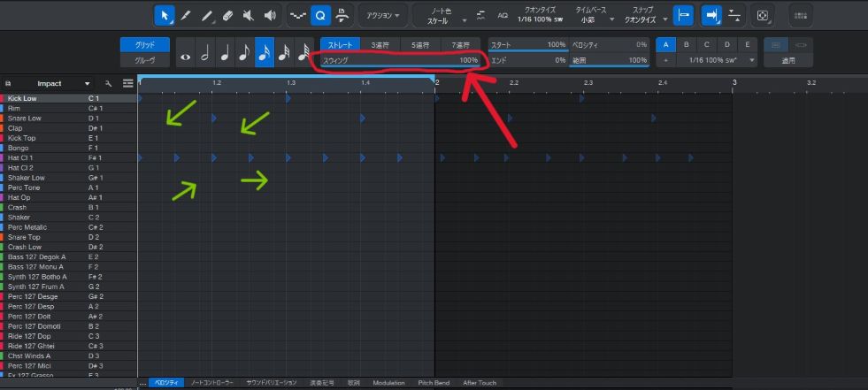Open the Impact instrument dropdown
Image resolution: width=868 pixels, height=390 pixels.
[87, 83]
